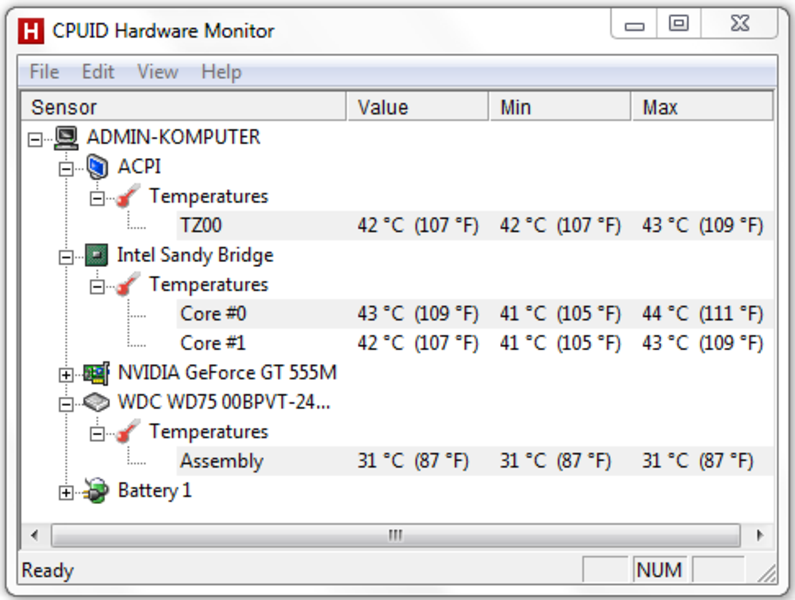The width and height of the screenshot is (795, 600).
Task: Click the NVIDIA GeForce graphics card icon
Action: pyautogui.click(x=96, y=373)
